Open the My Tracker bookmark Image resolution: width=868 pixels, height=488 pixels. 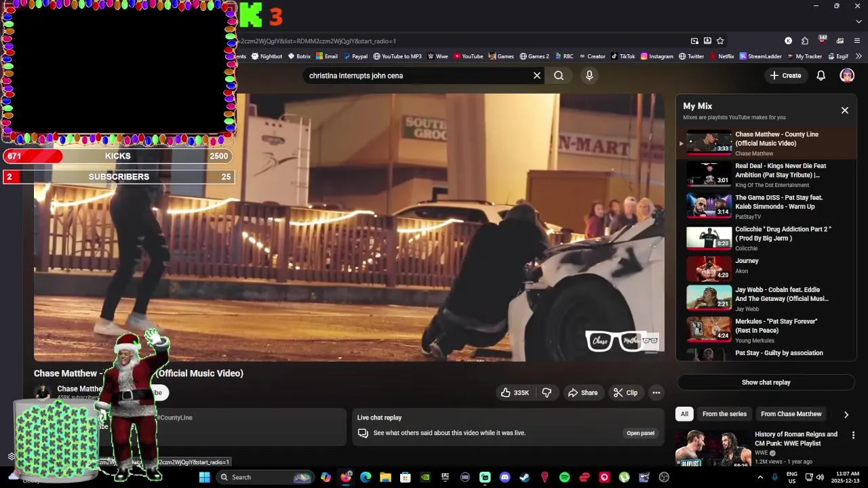tap(804, 56)
